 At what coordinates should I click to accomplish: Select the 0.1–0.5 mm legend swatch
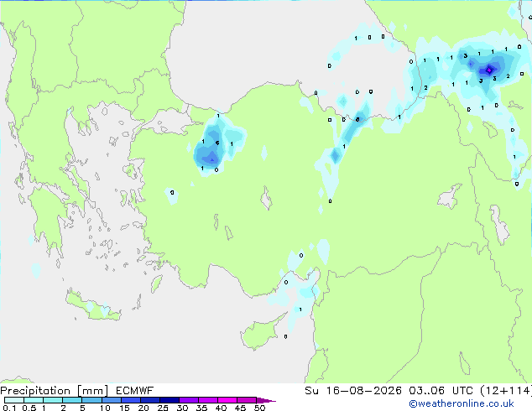point(14,400)
